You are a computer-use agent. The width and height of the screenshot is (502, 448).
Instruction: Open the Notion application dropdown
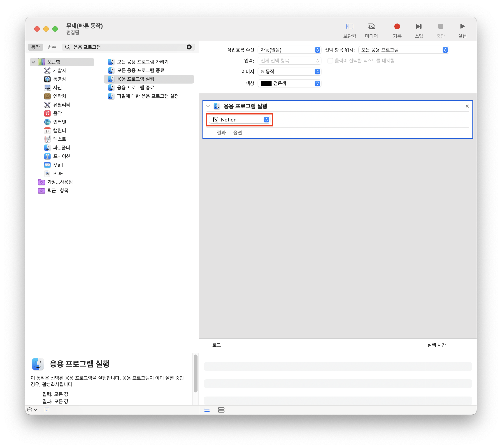tap(239, 120)
